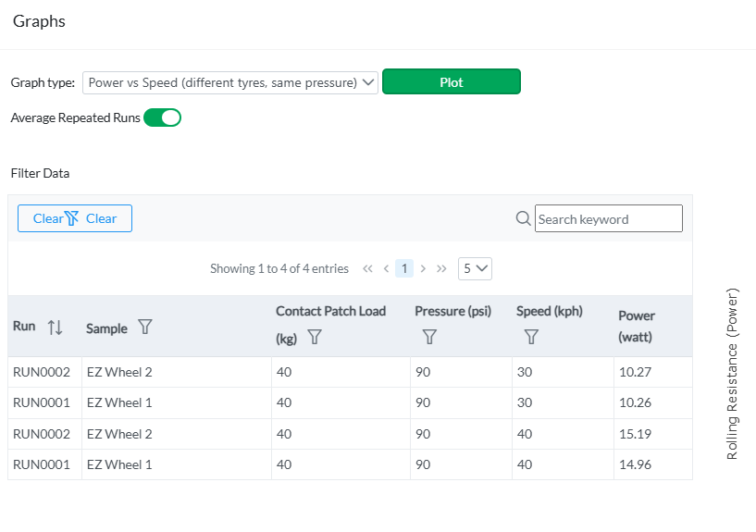Go to the next page
The width and height of the screenshot is (756, 532).
click(x=423, y=268)
